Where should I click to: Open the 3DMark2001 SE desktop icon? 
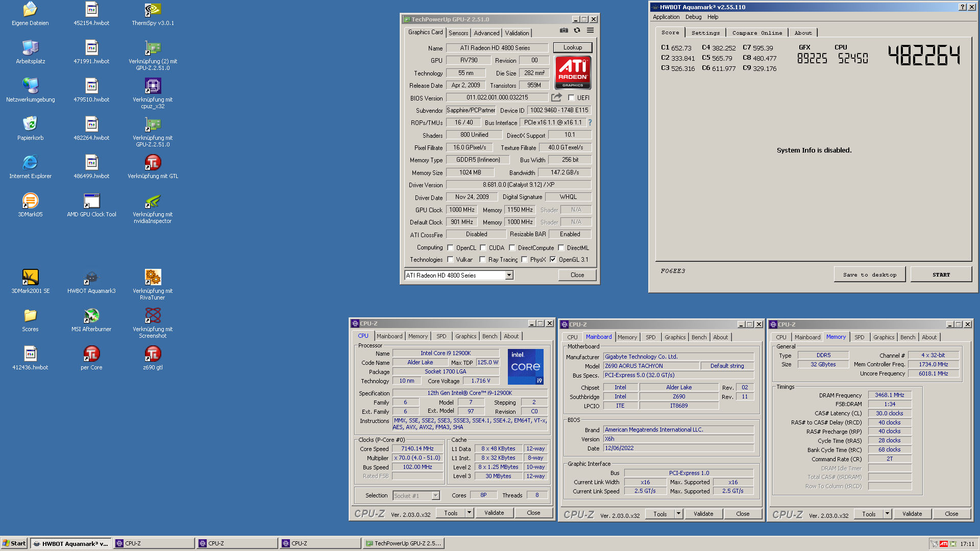[30, 278]
